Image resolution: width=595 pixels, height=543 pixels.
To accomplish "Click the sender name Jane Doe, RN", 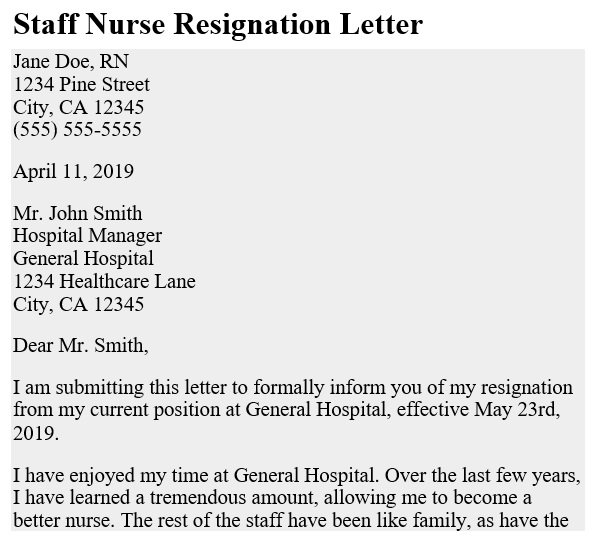I will (71, 61).
